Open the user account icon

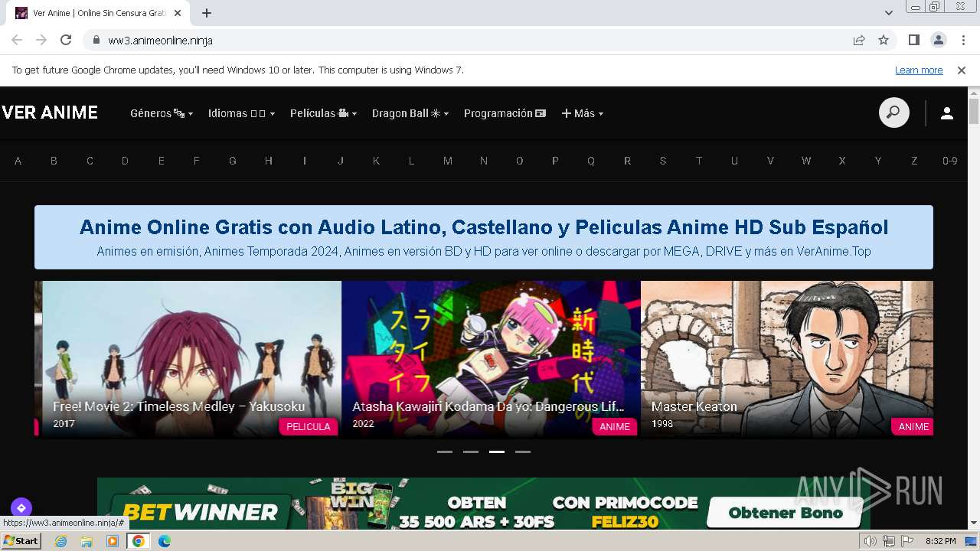946,113
